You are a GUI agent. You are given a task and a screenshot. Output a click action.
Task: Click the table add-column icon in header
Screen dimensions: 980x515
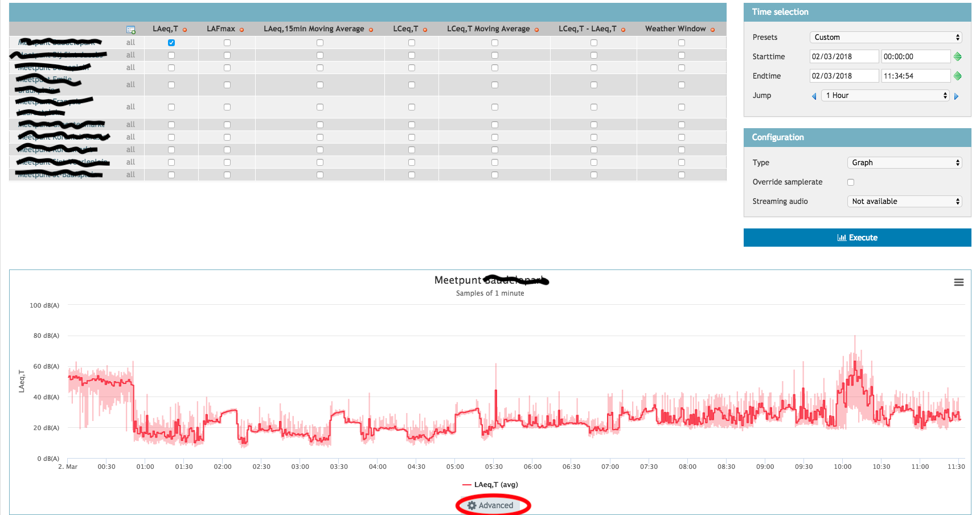130,30
